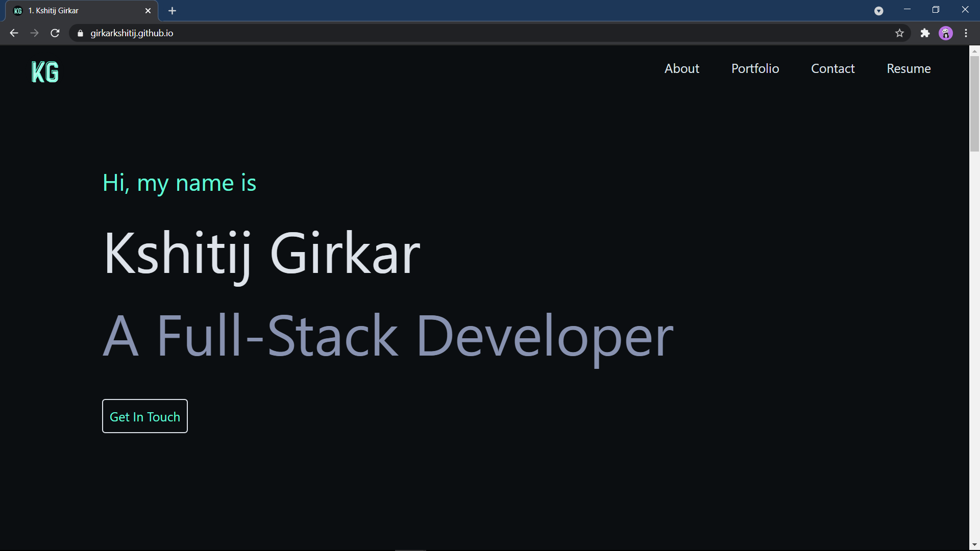
Task: Click the profile avatar in browser toolbar
Action: pyautogui.click(x=946, y=33)
